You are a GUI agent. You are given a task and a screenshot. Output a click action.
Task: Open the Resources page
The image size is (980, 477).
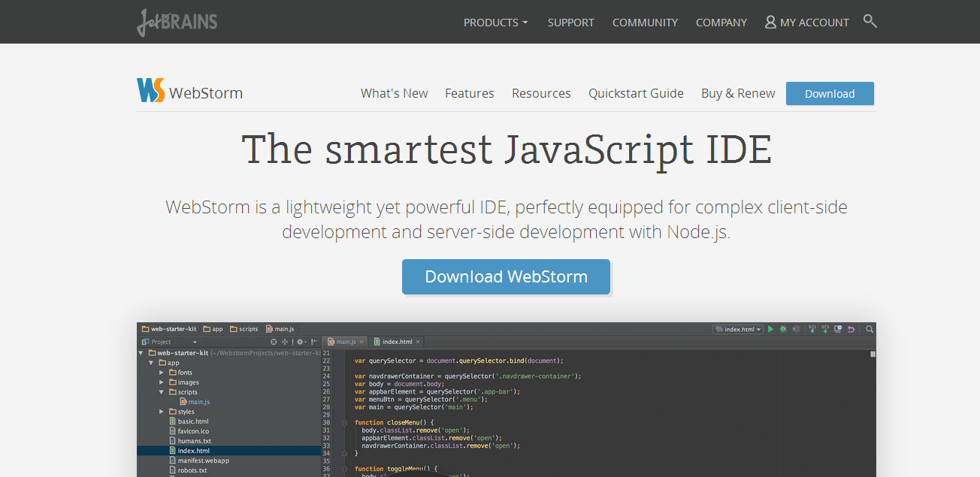(x=541, y=93)
